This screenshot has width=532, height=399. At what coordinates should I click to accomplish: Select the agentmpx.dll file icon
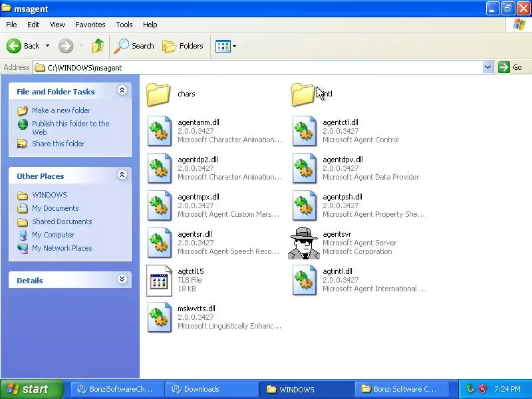coord(159,205)
